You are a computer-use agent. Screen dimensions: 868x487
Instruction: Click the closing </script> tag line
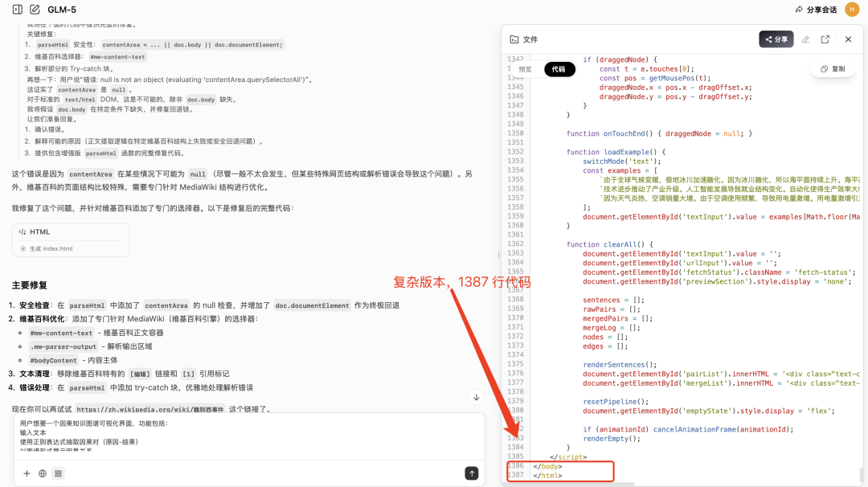coord(568,457)
